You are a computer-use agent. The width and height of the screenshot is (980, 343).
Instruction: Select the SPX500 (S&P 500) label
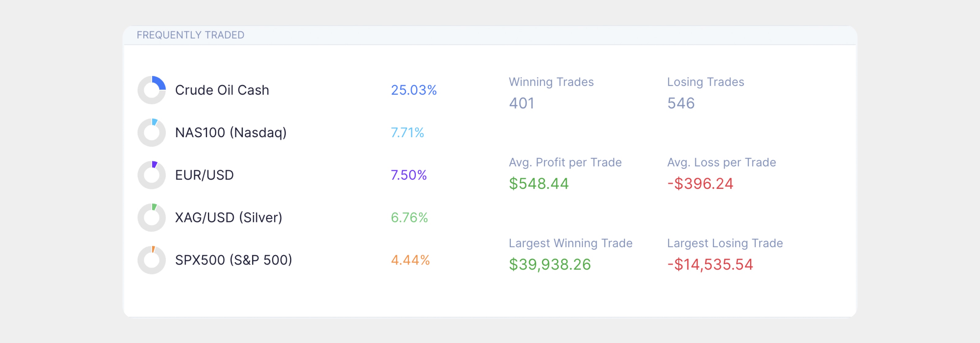[x=233, y=260]
